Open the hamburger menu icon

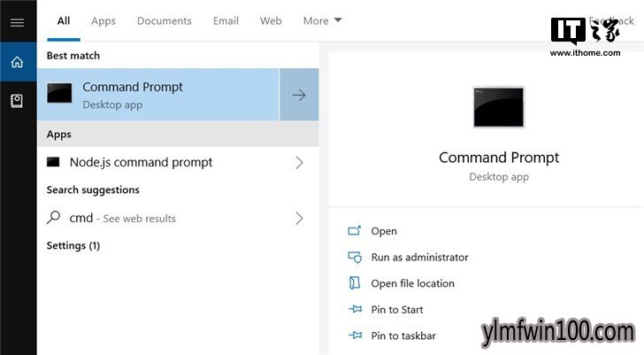tap(18, 23)
